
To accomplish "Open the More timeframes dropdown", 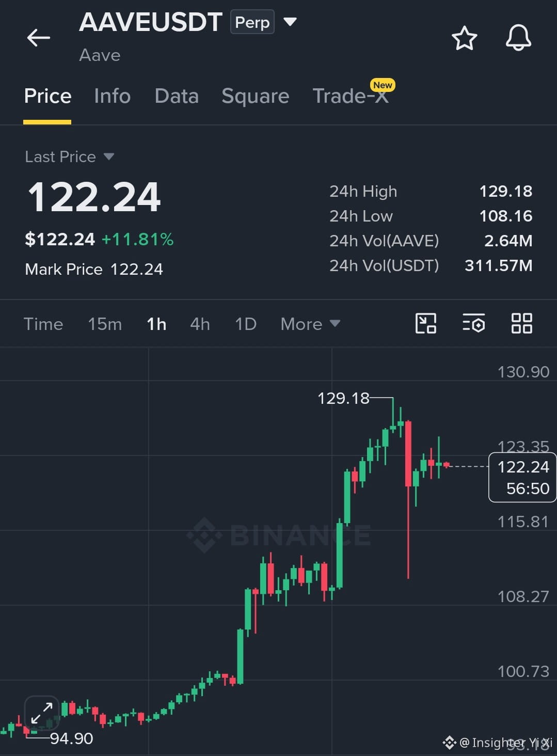I will pyautogui.click(x=310, y=324).
